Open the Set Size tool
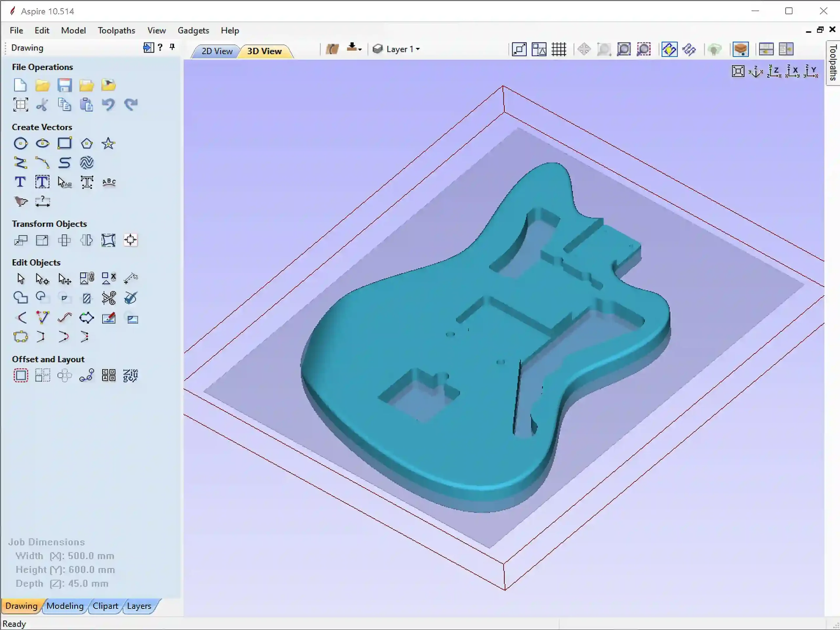This screenshot has width=840, height=630. pyautogui.click(x=42, y=241)
